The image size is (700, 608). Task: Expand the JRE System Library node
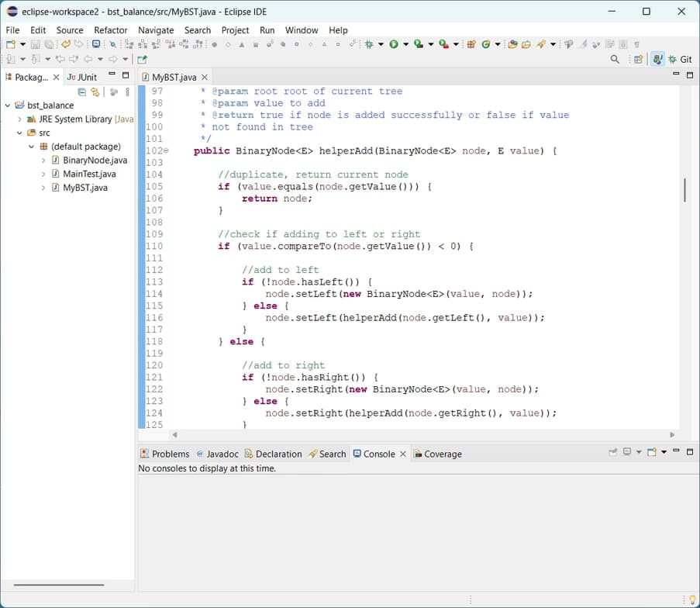click(19, 119)
